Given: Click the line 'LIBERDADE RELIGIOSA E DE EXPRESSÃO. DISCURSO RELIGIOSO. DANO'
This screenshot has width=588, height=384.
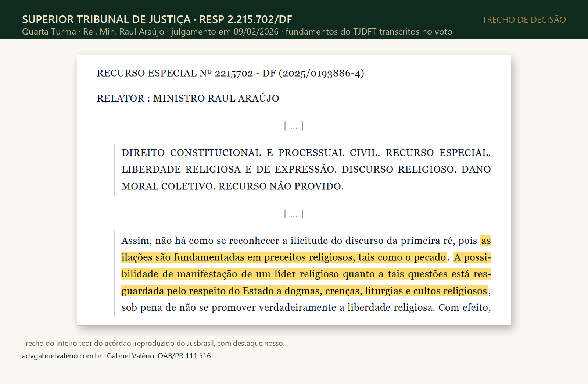Looking at the screenshot, I should click(x=306, y=169).
